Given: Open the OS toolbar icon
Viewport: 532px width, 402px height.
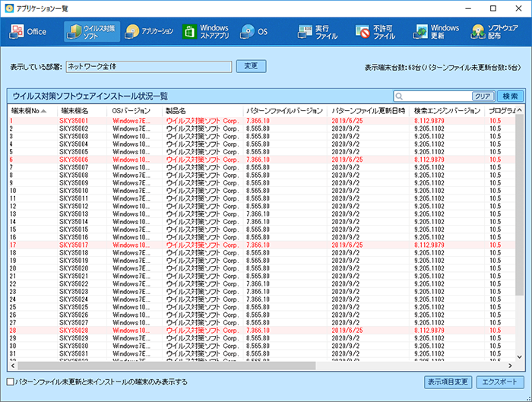Looking at the screenshot, I should pos(254,32).
